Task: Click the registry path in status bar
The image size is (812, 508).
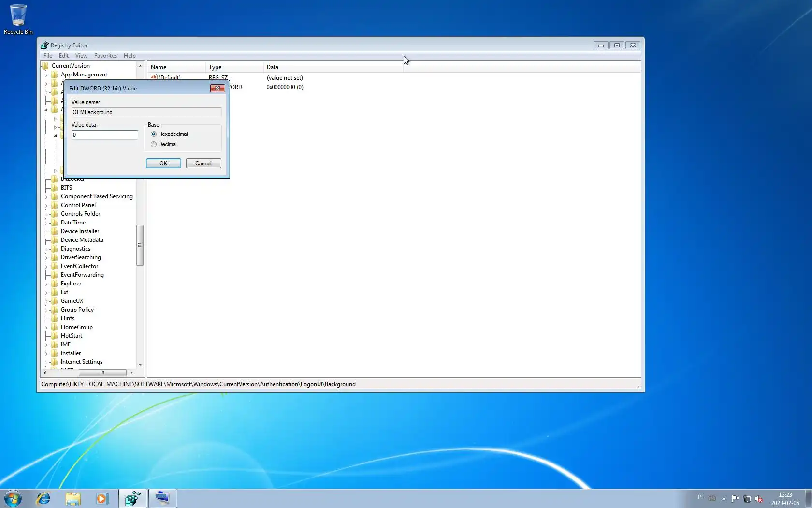Action: coord(198,384)
